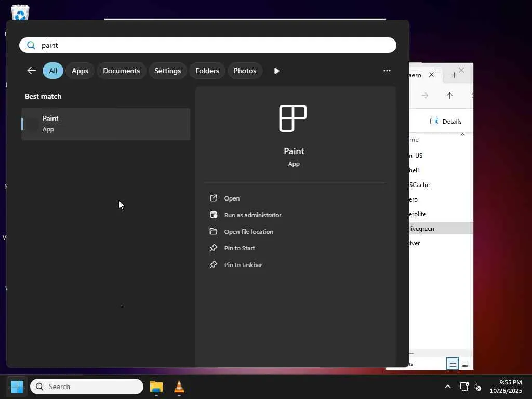
Task: Pin Paint to taskbar
Action: (x=243, y=265)
